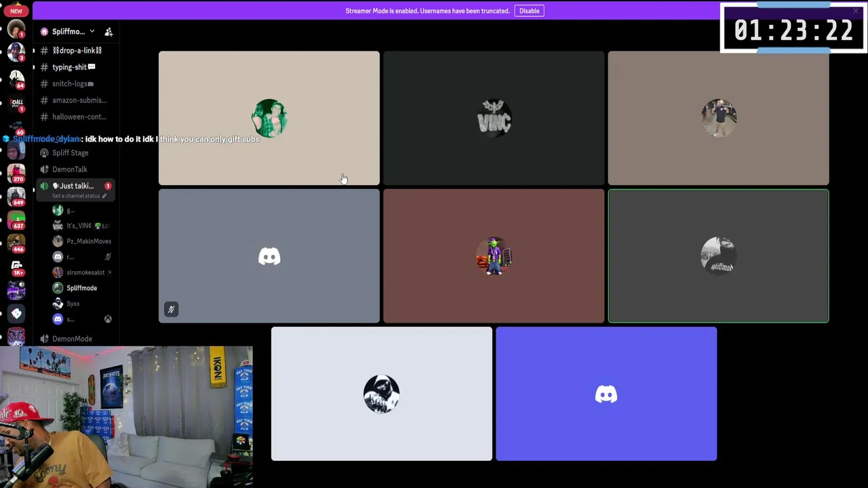Open the typing-shit text channel
The height and width of the screenshot is (488, 868).
73,67
